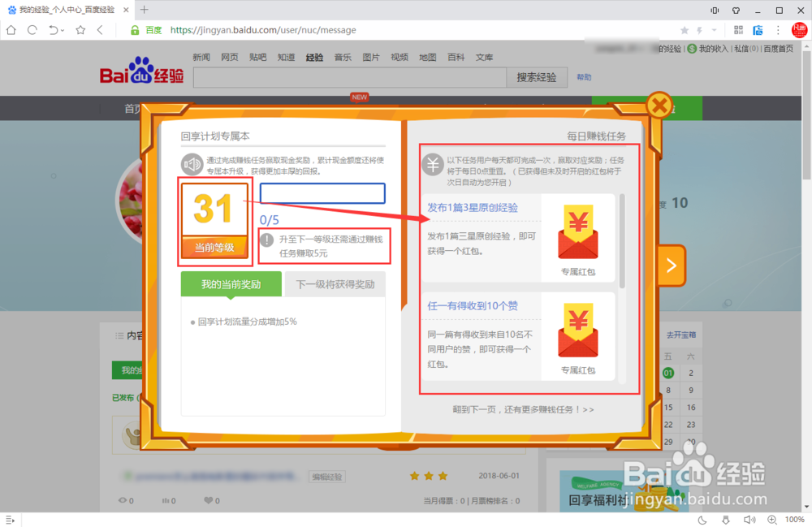Bookmark the page with the star outline icon
Image resolution: width=812 pixels, height=527 pixels.
[80, 30]
